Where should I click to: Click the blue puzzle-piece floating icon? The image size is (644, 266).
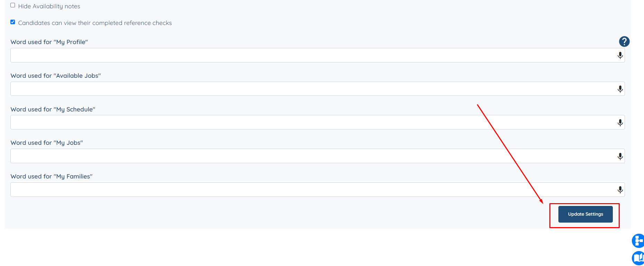(x=638, y=240)
